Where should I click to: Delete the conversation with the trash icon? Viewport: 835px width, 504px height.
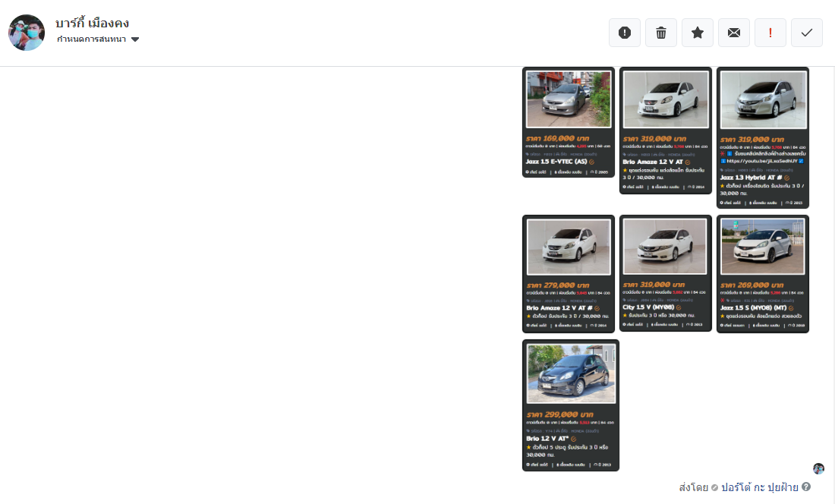click(x=661, y=33)
